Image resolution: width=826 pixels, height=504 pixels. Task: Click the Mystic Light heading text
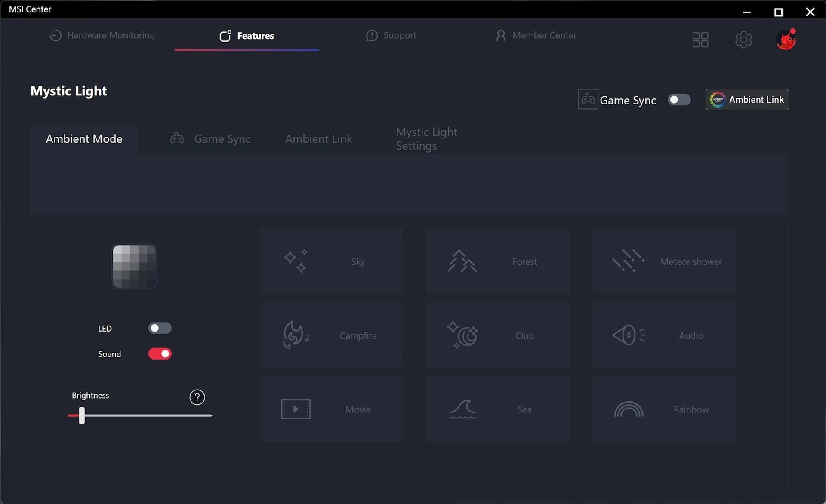pos(68,91)
